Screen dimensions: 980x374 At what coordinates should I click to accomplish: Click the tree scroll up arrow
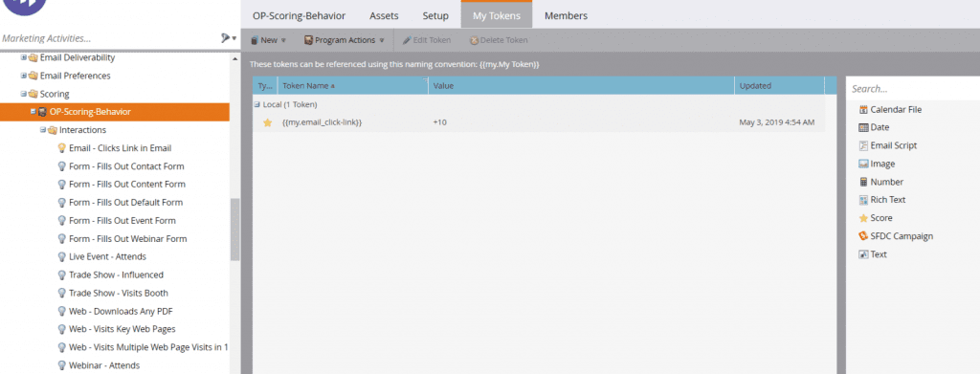point(235,58)
